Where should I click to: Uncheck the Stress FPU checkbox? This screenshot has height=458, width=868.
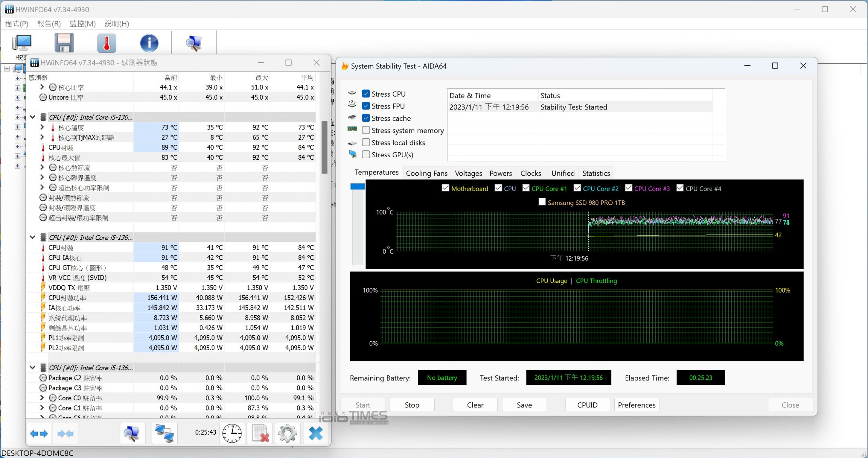(x=366, y=106)
